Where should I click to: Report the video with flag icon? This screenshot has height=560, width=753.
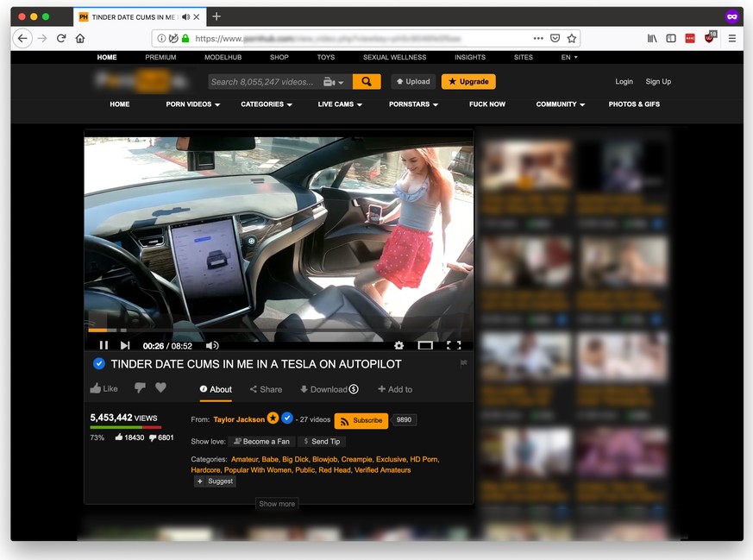coord(463,363)
